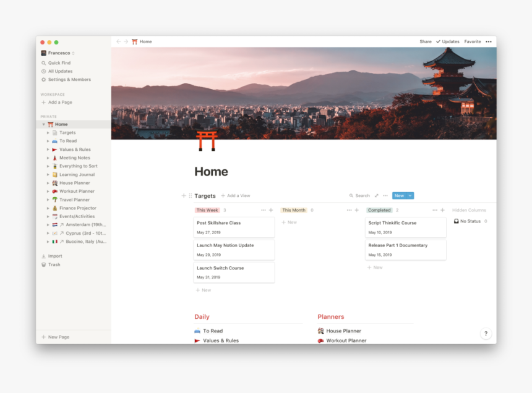The height and width of the screenshot is (393, 532).
Task: Add card to This Week column
Action: coord(271,210)
